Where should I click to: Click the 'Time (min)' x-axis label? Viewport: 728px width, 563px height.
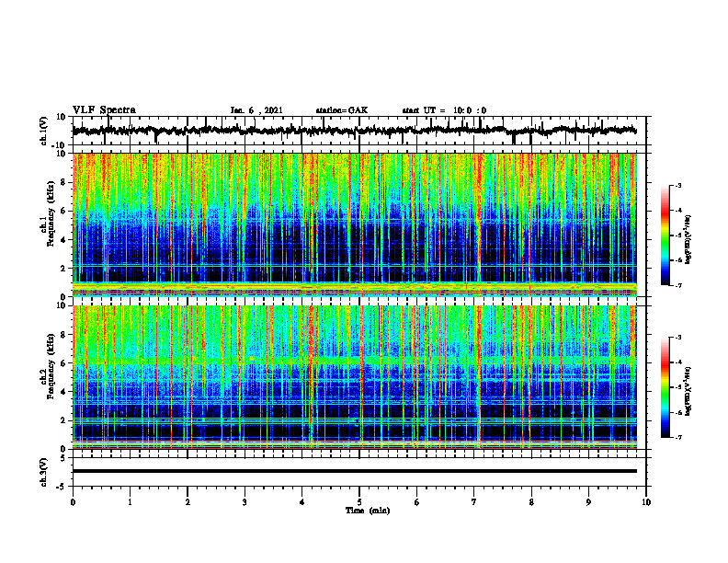tap(368, 511)
